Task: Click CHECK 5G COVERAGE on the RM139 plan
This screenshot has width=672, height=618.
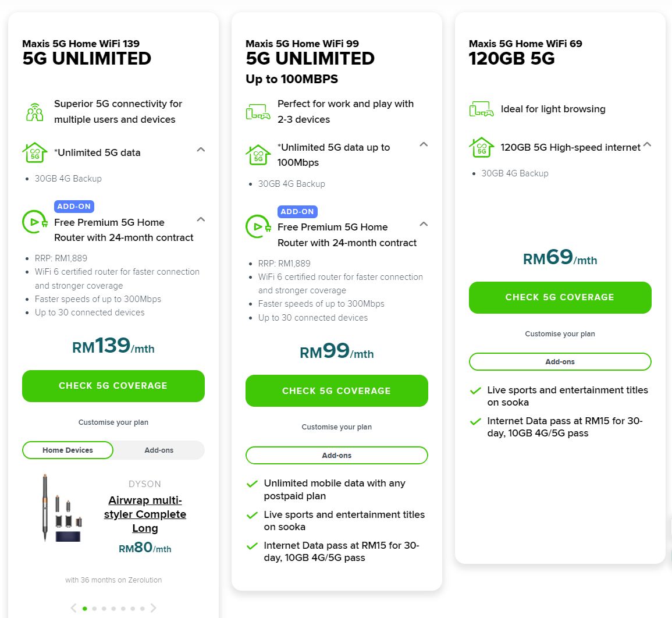Action: tap(113, 386)
